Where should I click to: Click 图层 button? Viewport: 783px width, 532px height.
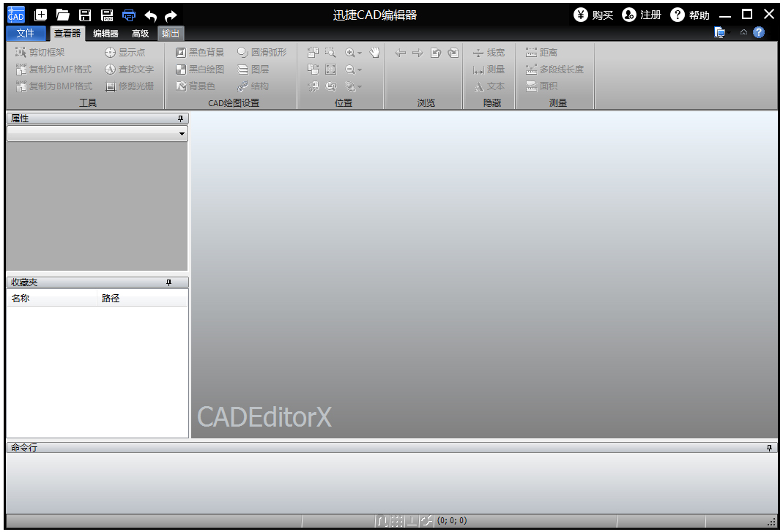click(253, 70)
